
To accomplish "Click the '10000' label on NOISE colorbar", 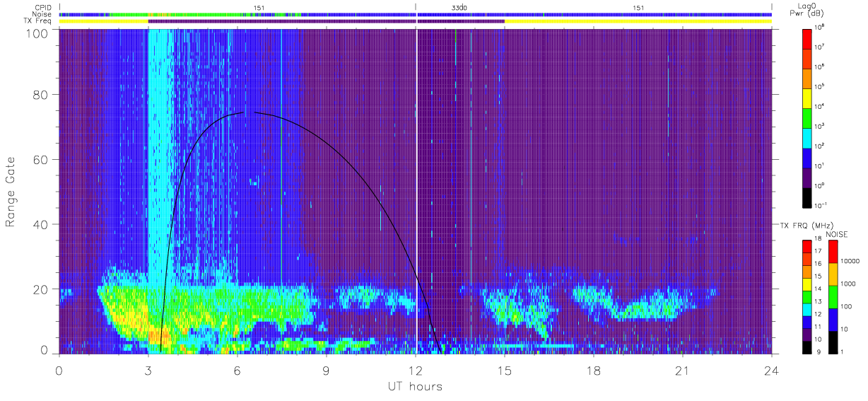I will click(x=851, y=262).
